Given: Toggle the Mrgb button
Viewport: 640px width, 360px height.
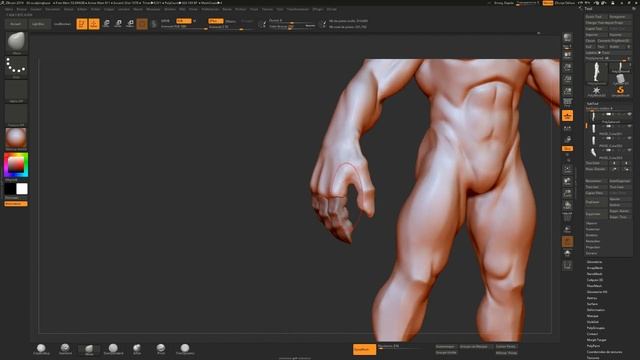Looking at the screenshot, I should tap(165, 21).
